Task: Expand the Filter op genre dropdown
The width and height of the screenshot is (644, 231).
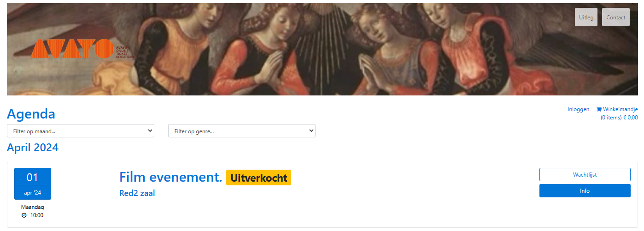Action: click(x=242, y=131)
